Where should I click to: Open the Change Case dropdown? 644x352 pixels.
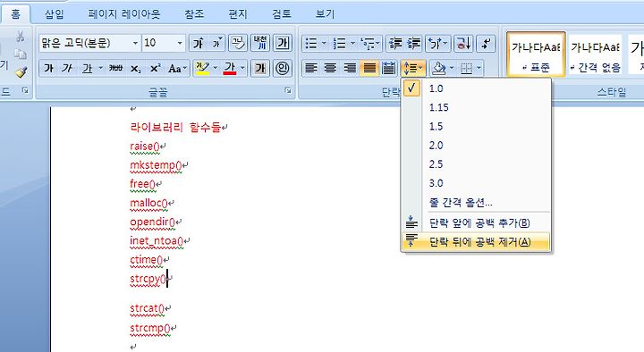pyautogui.click(x=177, y=68)
